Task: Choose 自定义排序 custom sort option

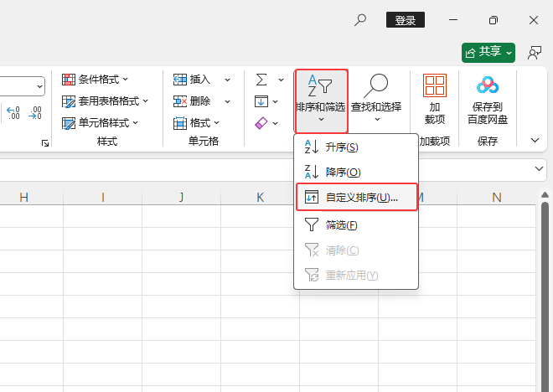Action: (x=356, y=198)
